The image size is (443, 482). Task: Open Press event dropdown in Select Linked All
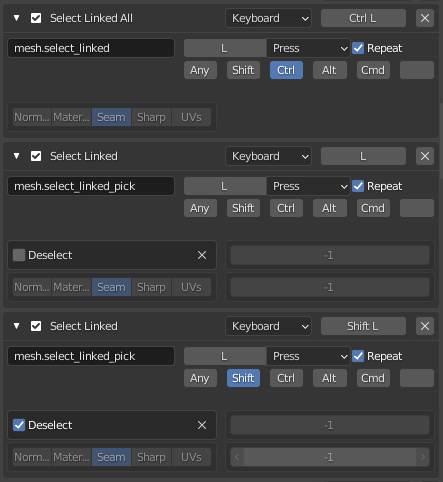tap(308, 48)
